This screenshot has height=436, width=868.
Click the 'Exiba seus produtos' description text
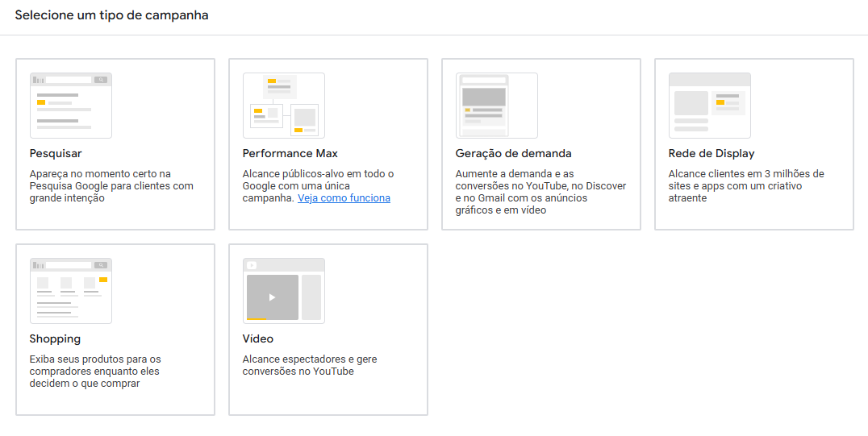point(95,372)
